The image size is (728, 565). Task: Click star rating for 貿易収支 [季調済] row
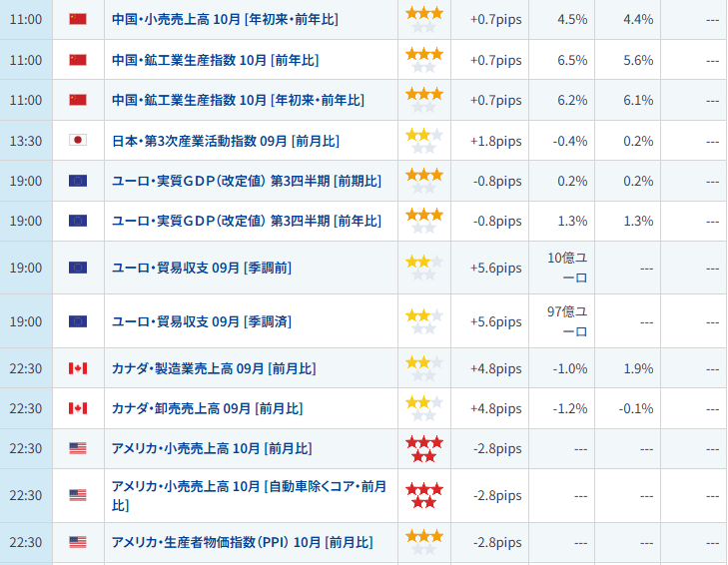(424, 321)
